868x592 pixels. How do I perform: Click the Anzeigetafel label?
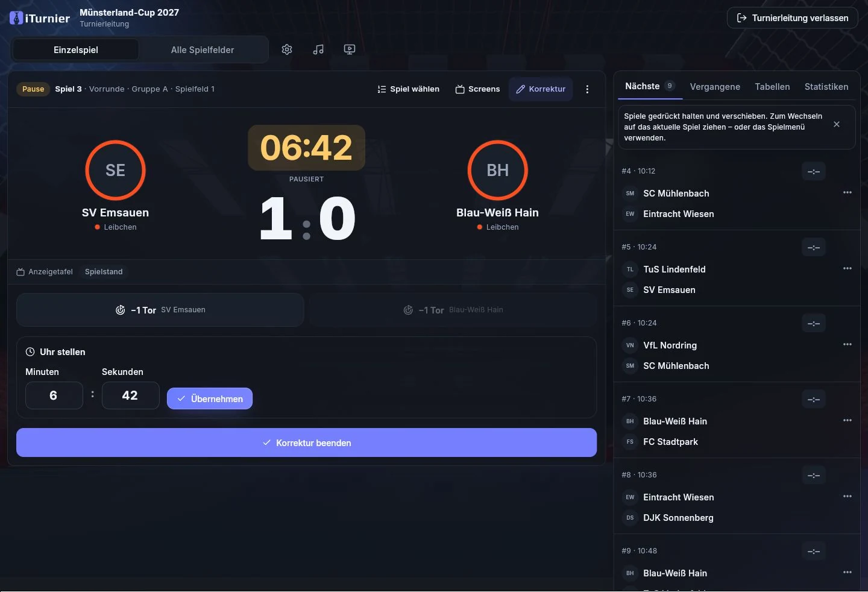pyautogui.click(x=45, y=272)
